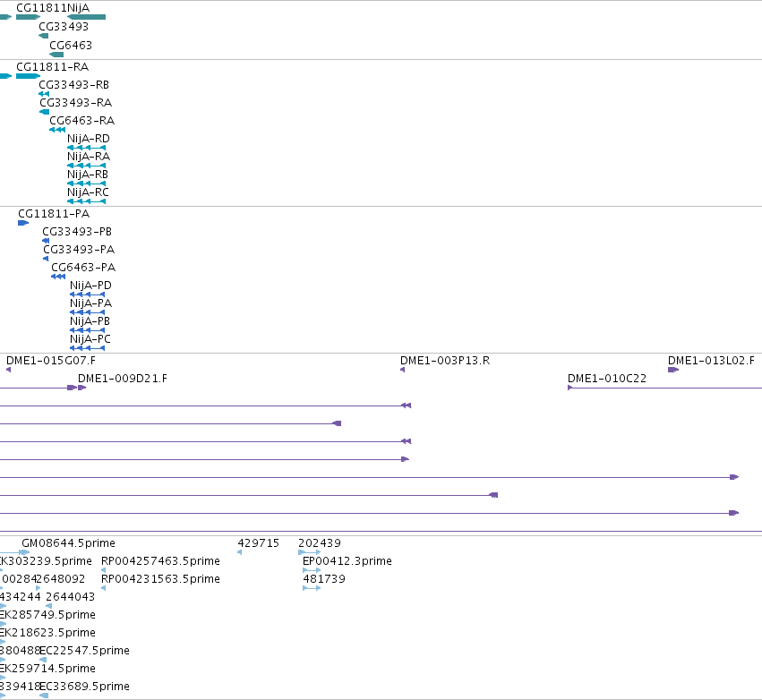
Task: Select the NijA-PC protein label
Action: (90, 339)
